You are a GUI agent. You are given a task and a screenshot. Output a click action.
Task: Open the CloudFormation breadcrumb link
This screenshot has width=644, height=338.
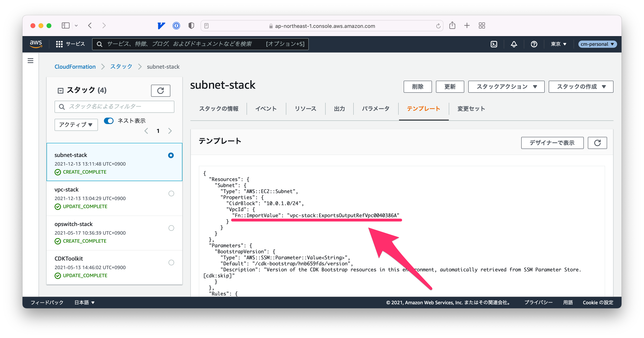[x=75, y=67]
